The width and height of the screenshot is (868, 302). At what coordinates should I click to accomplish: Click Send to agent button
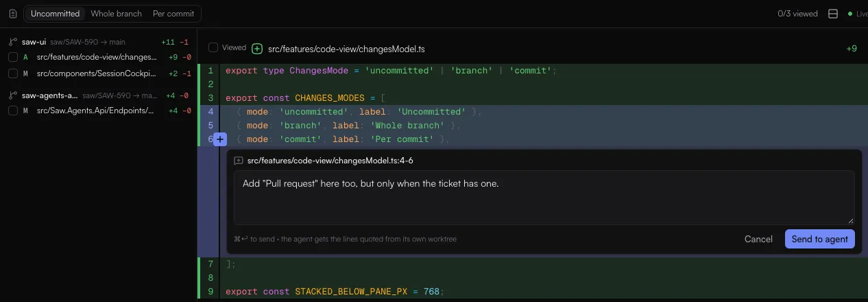coord(819,239)
